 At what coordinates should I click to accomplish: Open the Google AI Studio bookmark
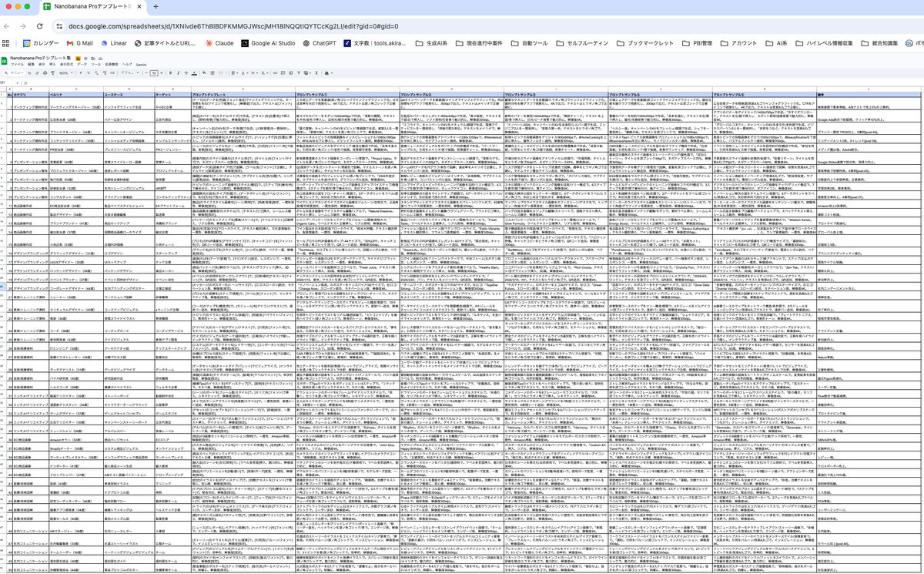click(267, 43)
